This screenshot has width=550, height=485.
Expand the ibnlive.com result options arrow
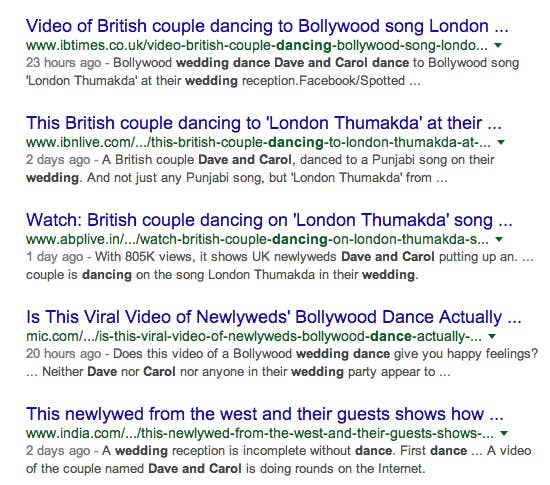(501, 142)
